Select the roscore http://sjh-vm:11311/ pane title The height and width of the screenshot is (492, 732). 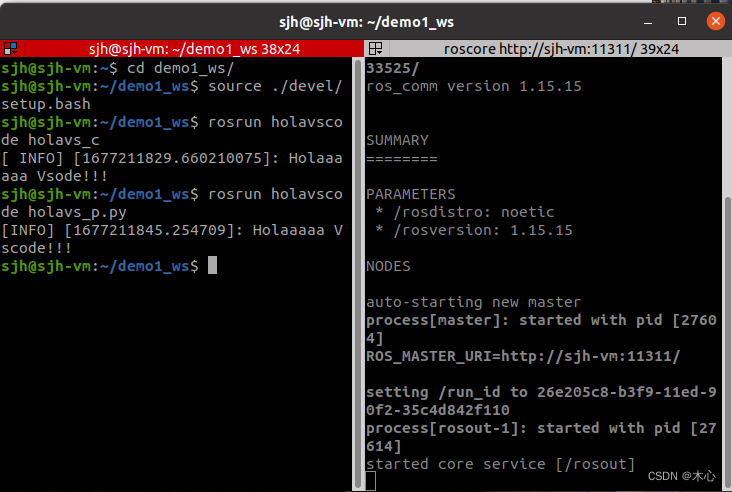coord(561,49)
